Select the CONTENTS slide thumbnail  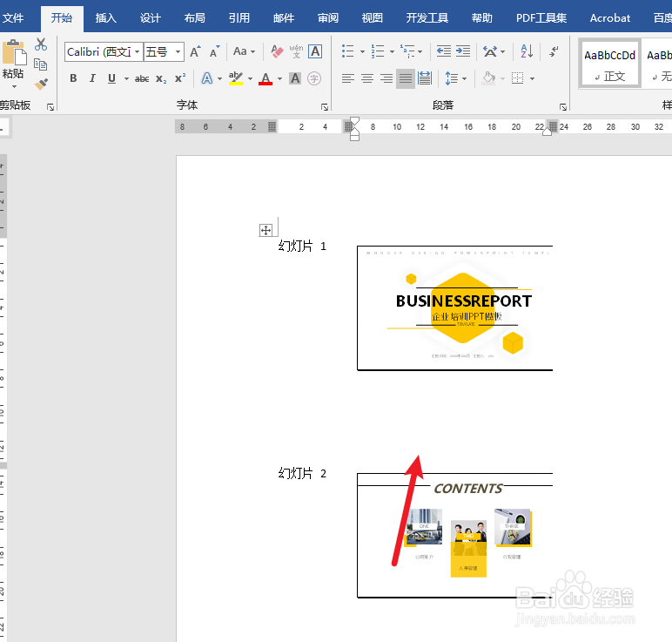454,535
